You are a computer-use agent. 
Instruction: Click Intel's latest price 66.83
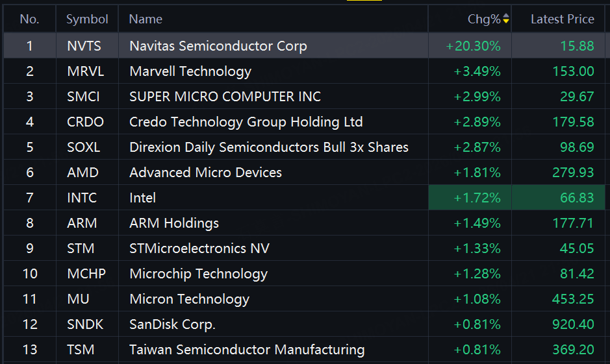click(577, 198)
